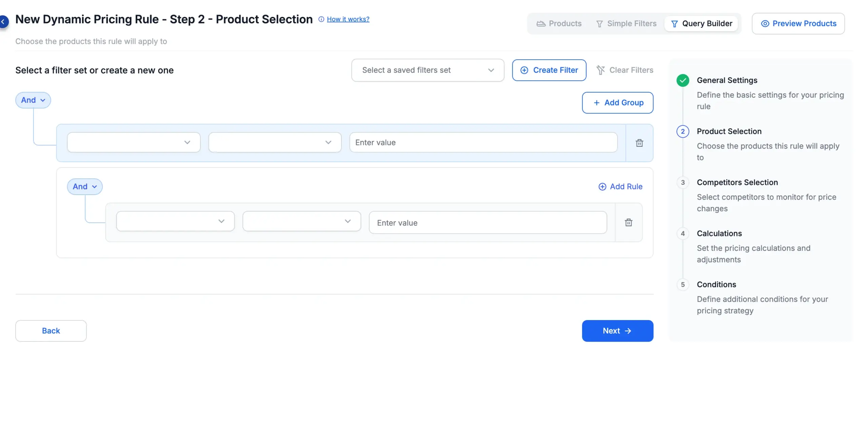Click the Conditions step title
Viewport: 868px width, 434px height.
tap(716, 284)
